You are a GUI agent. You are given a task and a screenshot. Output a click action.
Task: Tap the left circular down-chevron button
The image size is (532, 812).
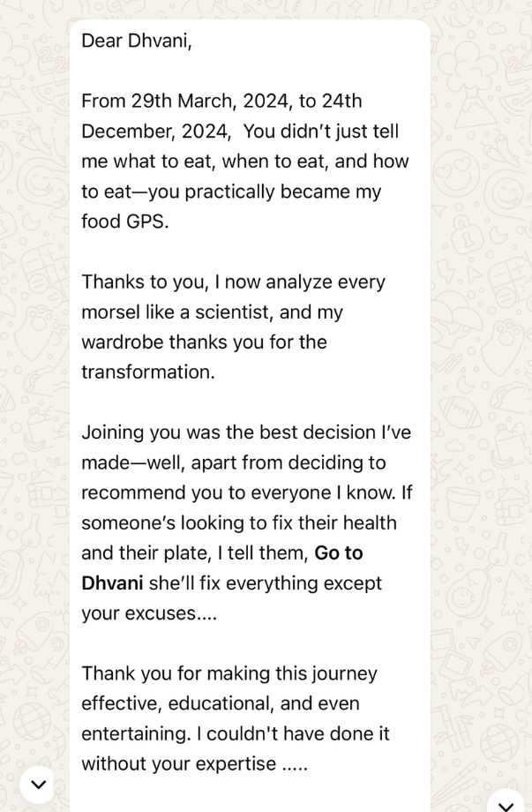38,784
